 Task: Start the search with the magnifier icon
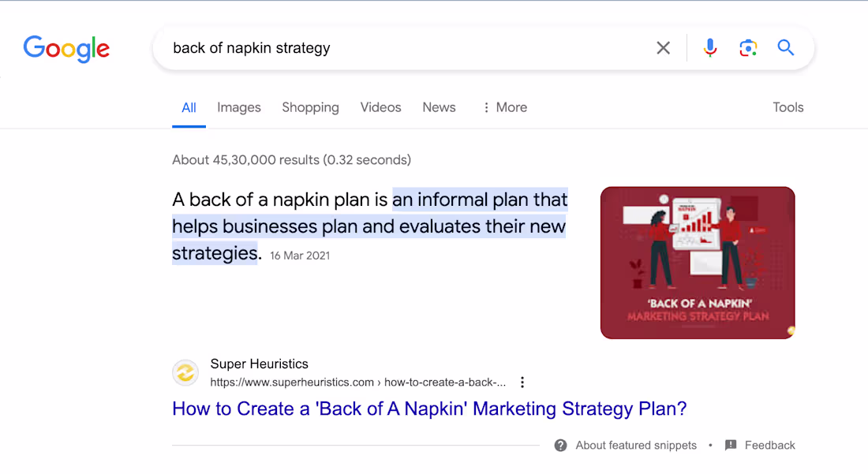785,47
